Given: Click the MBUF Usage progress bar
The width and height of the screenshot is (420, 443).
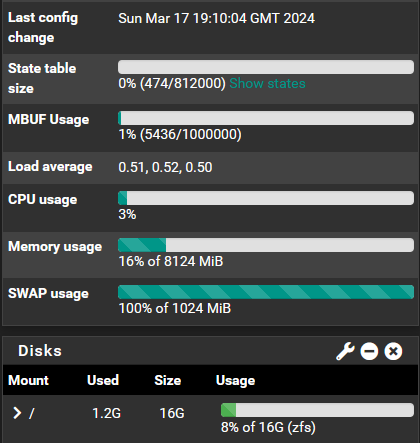Looking at the screenshot, I should (x=266, y=118).
